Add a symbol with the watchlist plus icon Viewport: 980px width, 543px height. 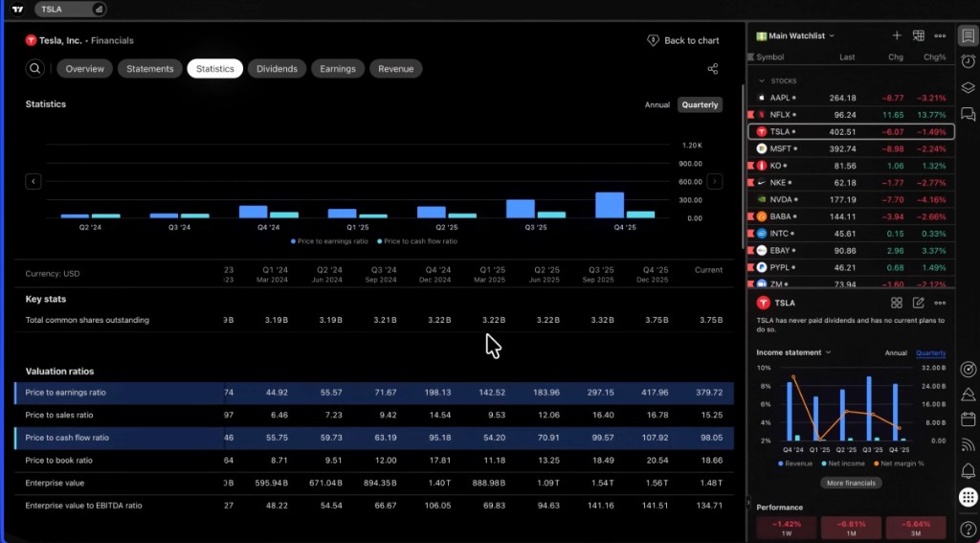pos(896,35)
